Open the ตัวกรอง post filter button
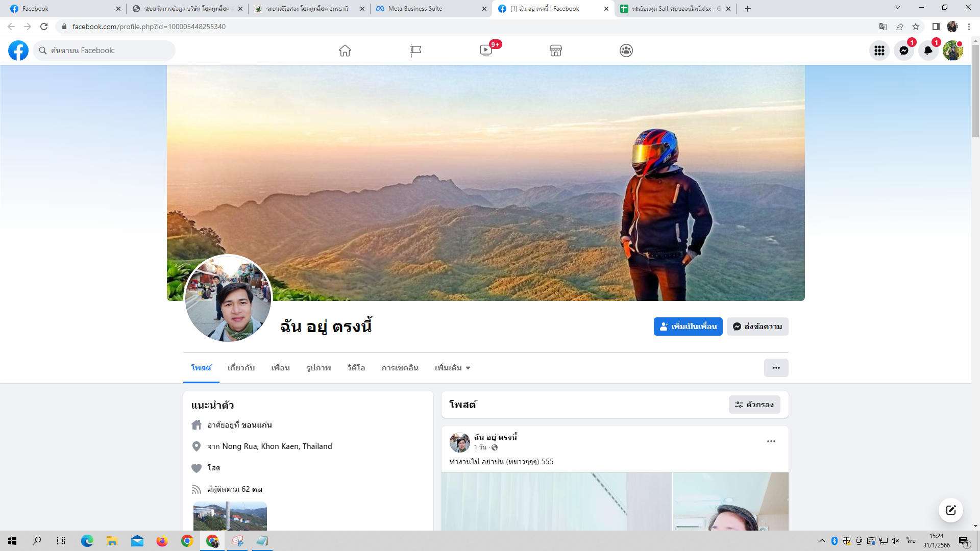 [x=754, y=405]
